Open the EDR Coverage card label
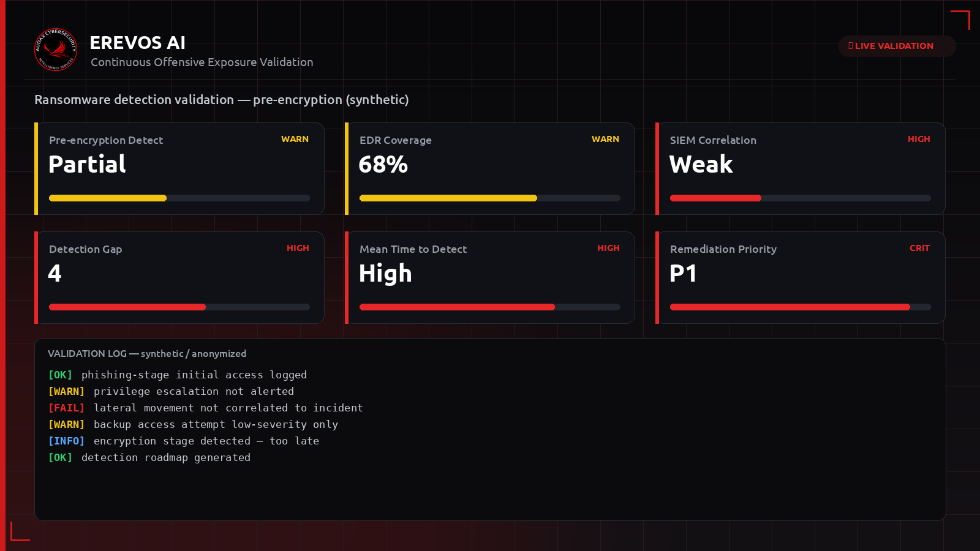980x551 pixels. pyautogui.click(x=396, y=140)
